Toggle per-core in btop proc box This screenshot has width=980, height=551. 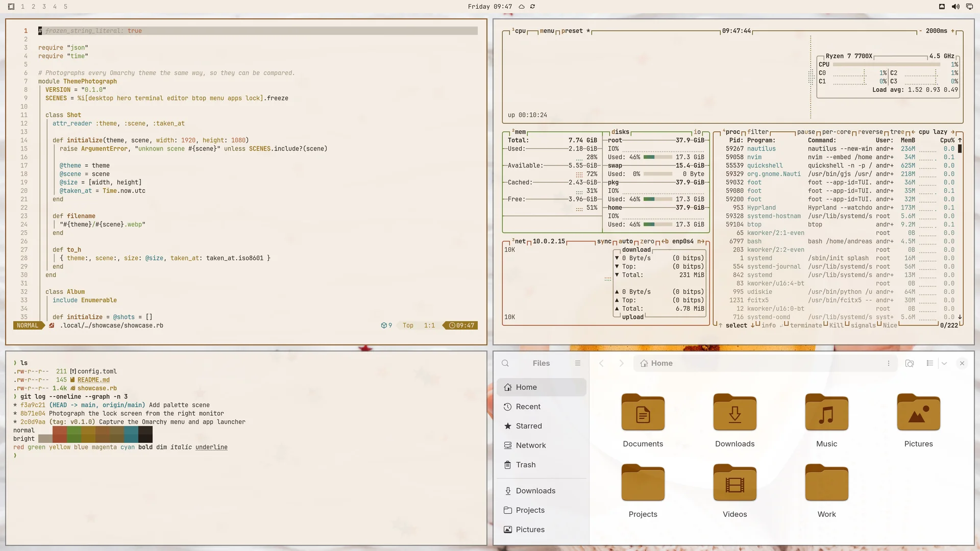[x=836, y=132]
